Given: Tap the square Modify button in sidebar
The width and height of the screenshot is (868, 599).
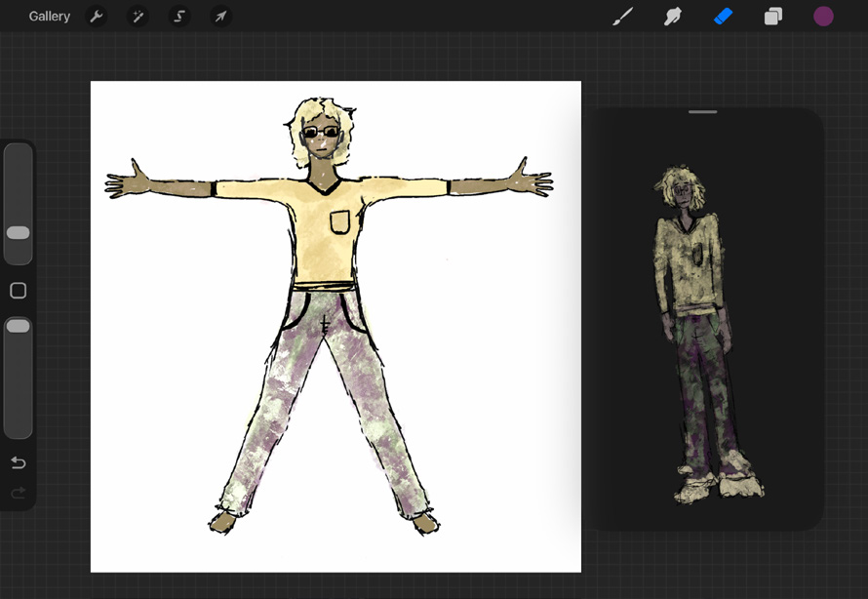Looking at the screenshot, I should pos(19,291).
